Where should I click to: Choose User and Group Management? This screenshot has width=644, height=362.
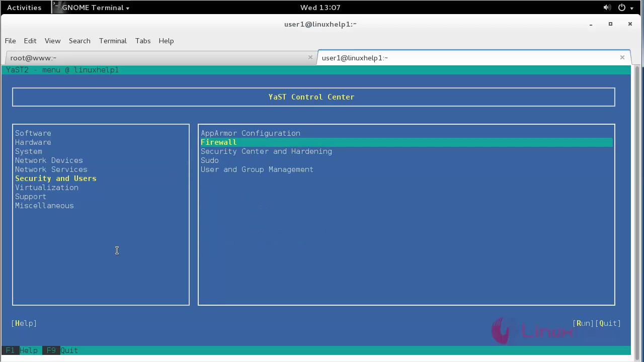[x=257, y=169]
